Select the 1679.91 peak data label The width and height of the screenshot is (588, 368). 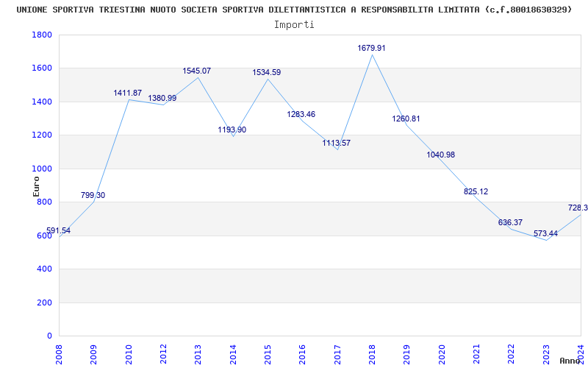[371, 48]
